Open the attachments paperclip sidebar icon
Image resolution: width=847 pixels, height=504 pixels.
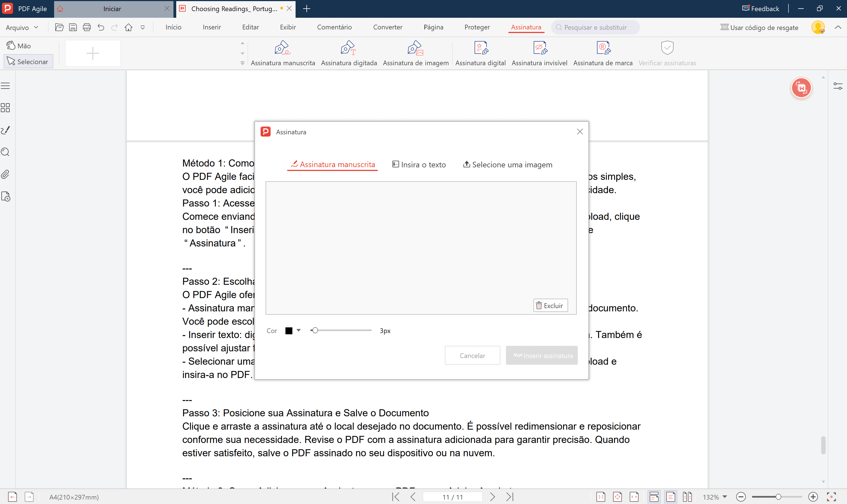click(x=6, y=175)
